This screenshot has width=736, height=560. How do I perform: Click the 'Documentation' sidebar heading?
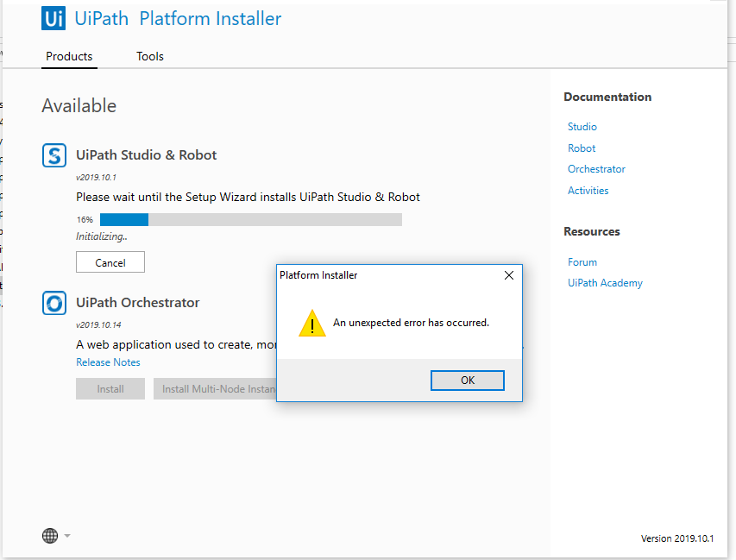coord(607,98)
